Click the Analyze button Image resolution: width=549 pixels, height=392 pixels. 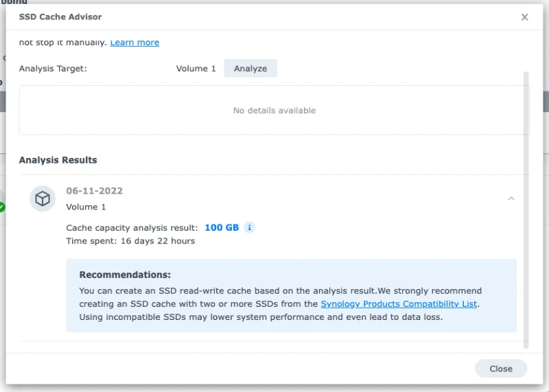(x=250, y=69)
